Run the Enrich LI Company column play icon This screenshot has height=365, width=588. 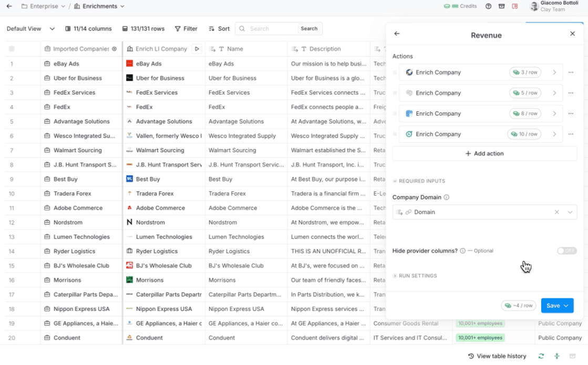pos(197,49)
